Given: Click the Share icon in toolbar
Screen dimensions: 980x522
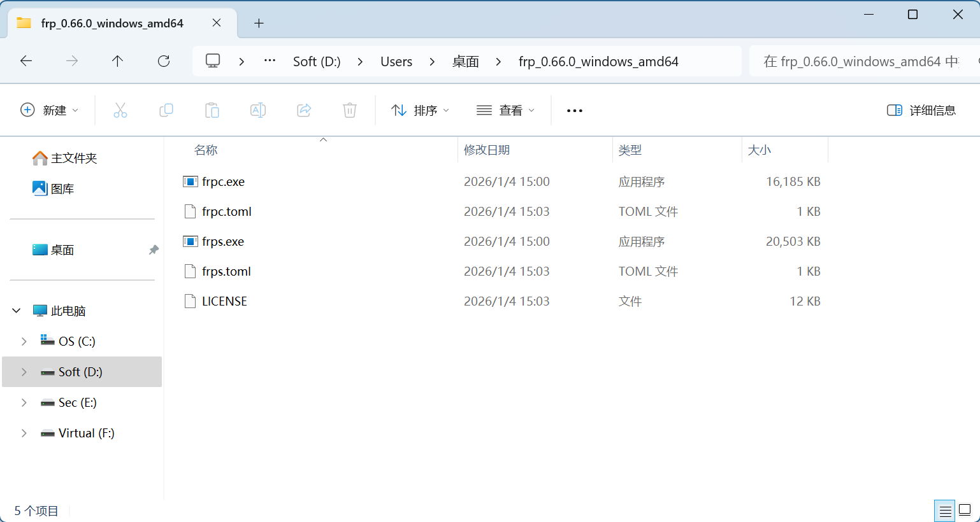Looking at the screenshot, I should (304, 110).
